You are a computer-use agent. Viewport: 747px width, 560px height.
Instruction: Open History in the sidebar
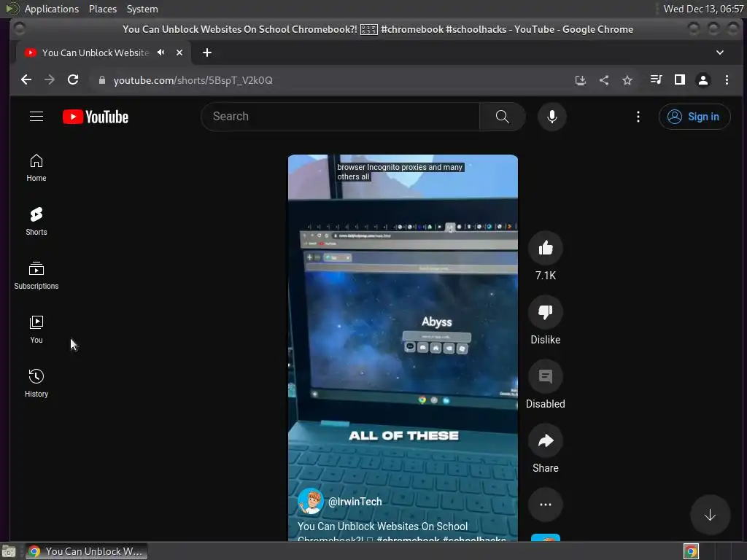[x=36, y=384]
